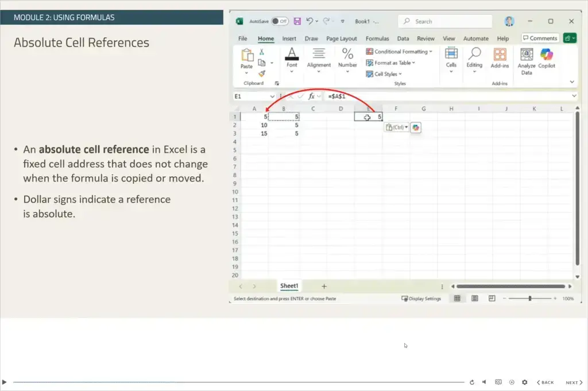Image resolution: width=588 pixels, height=391 pixels.
Task: Mute the lesson audio
Action: 484,382
